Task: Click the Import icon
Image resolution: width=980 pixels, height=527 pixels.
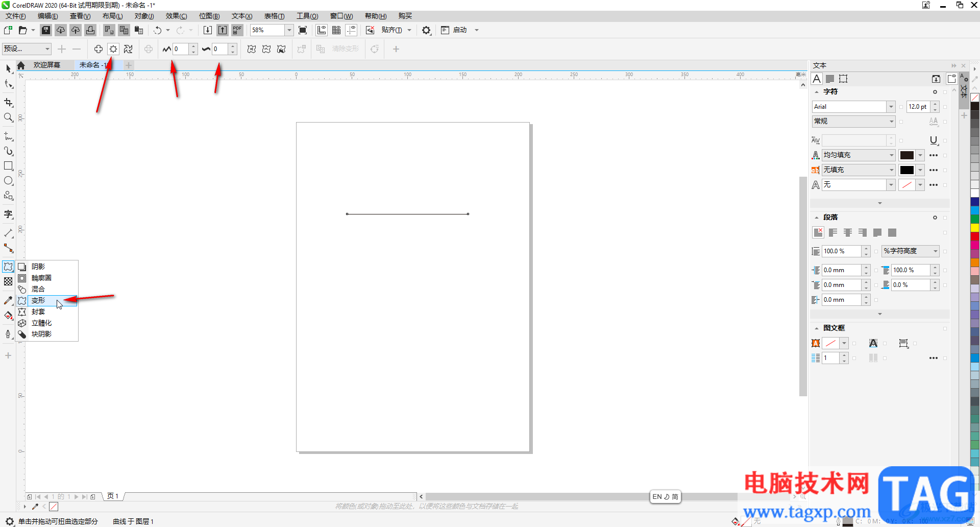Action: point(208,30)
